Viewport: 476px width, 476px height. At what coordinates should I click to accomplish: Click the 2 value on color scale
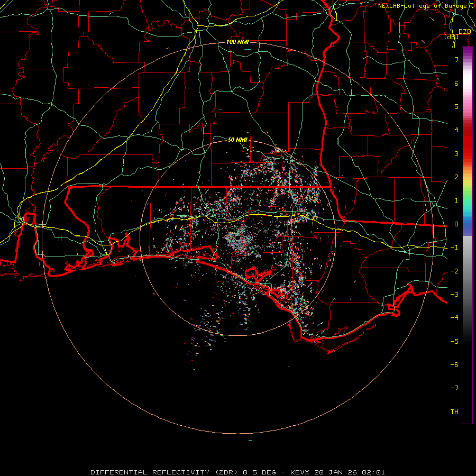click(x=456, y=177)
